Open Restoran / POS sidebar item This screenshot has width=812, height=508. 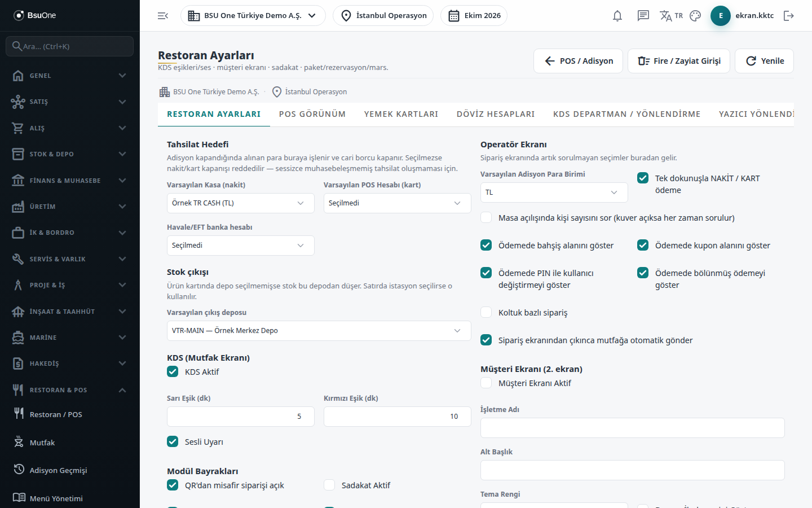(x=70, y=414)
